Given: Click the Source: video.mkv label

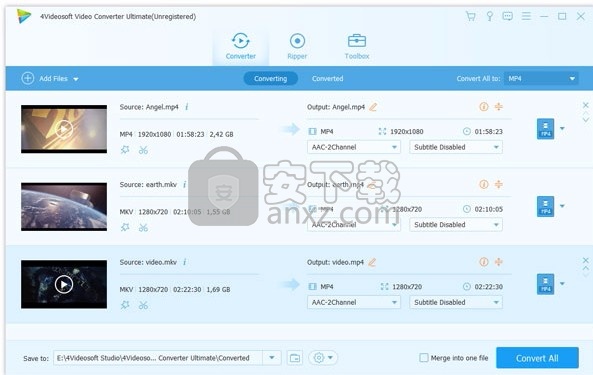Looking at the screenshot, I should (x=148, y=262).
